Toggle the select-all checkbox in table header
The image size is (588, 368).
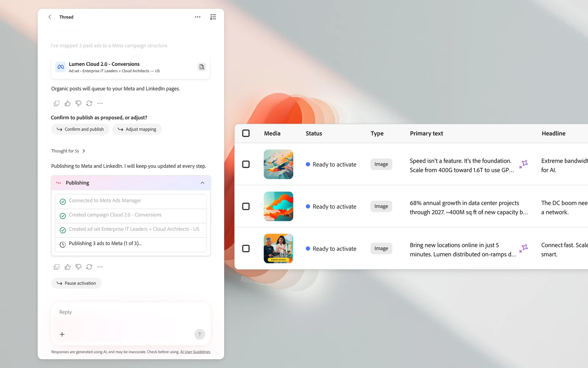point(246,133)
